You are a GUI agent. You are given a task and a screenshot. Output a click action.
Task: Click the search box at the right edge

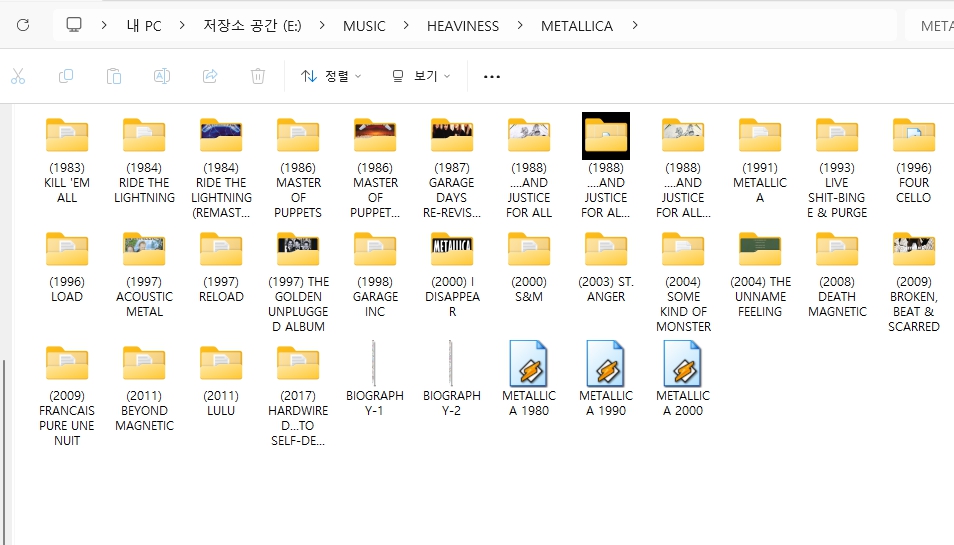pyautogui.click(x=930, y=26)
